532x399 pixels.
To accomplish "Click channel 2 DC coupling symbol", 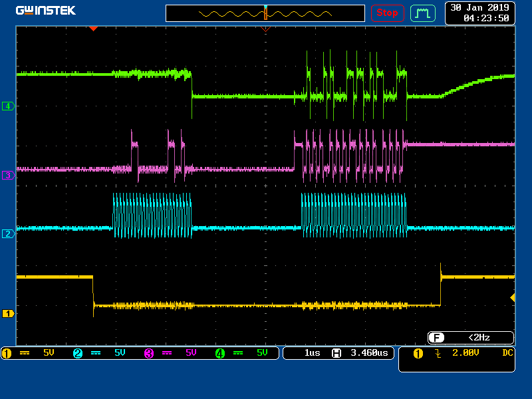I will [x=96, y=353].
